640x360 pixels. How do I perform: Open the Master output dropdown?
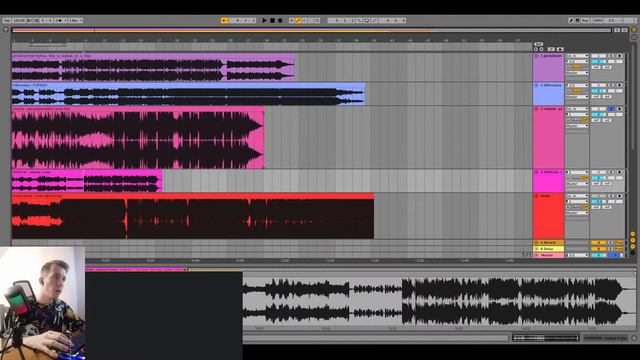[x=577, y=255]
